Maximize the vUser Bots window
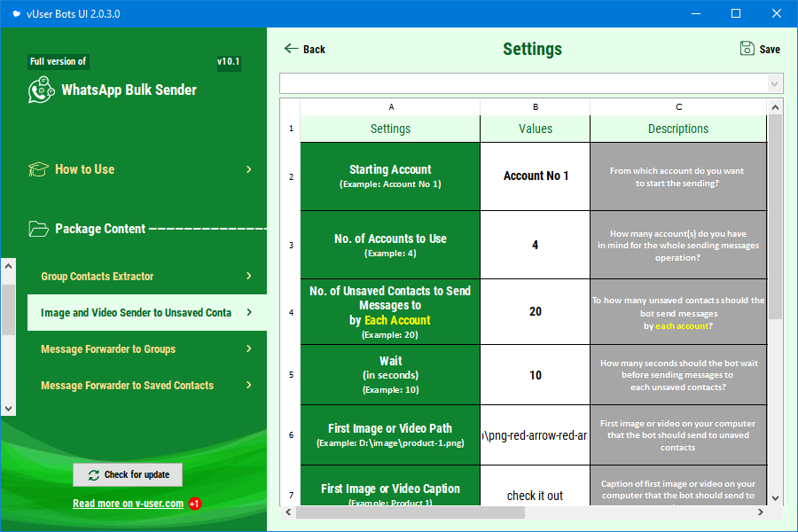This screenshot has width=798, height=532. pos(736,14)
